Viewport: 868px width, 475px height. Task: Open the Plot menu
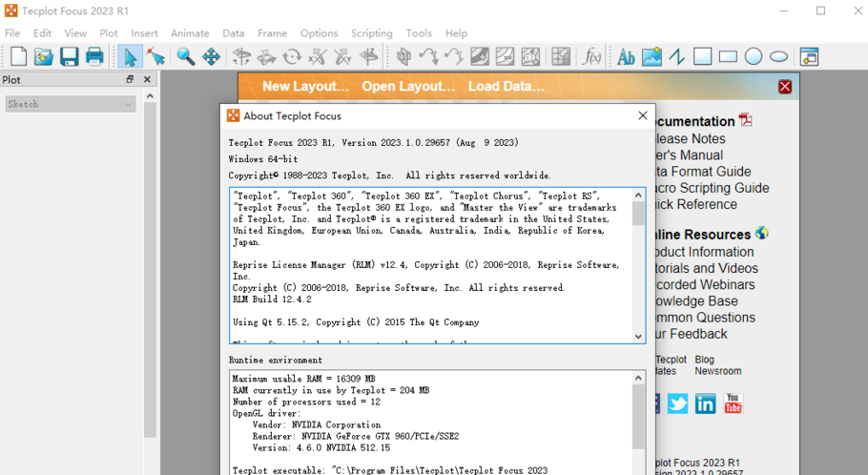point(109,33)
